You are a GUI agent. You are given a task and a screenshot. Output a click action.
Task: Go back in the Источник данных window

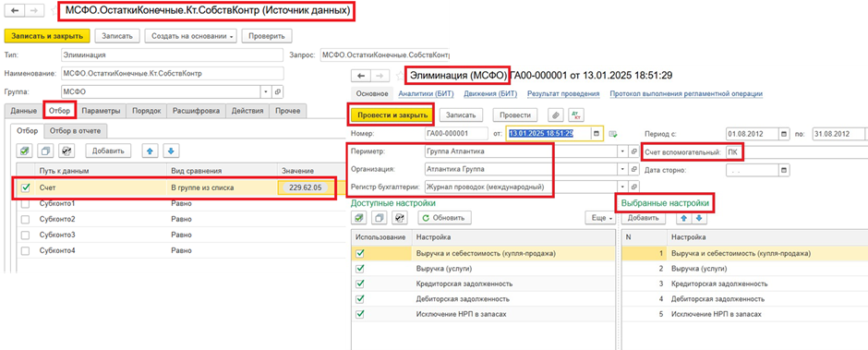[14, 11]
